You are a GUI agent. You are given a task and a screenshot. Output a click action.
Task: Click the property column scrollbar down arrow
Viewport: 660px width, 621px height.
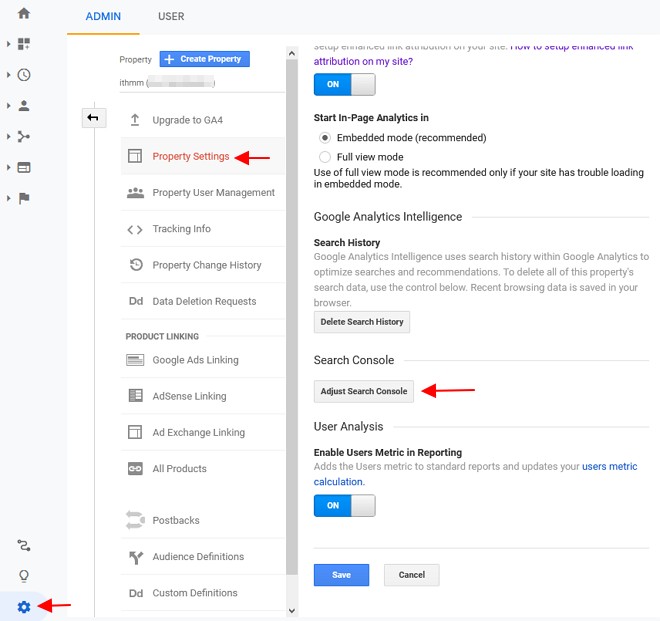tap(292, 610)
